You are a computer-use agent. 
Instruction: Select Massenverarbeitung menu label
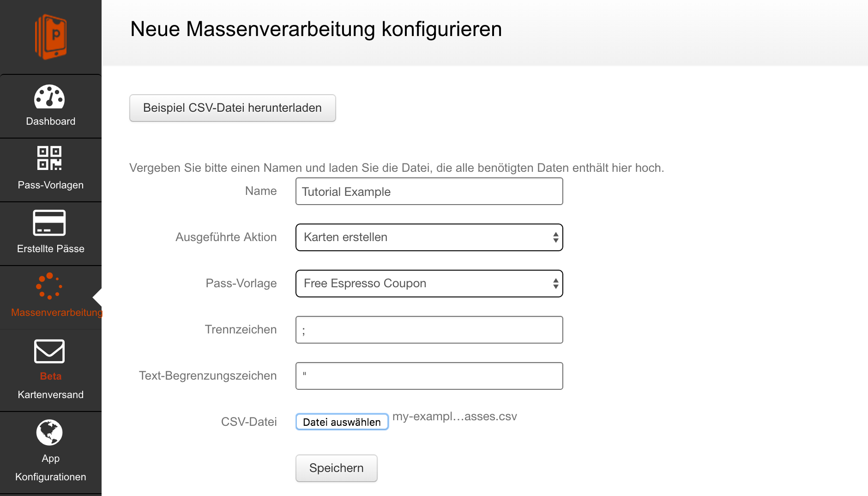tap(56, 312)
